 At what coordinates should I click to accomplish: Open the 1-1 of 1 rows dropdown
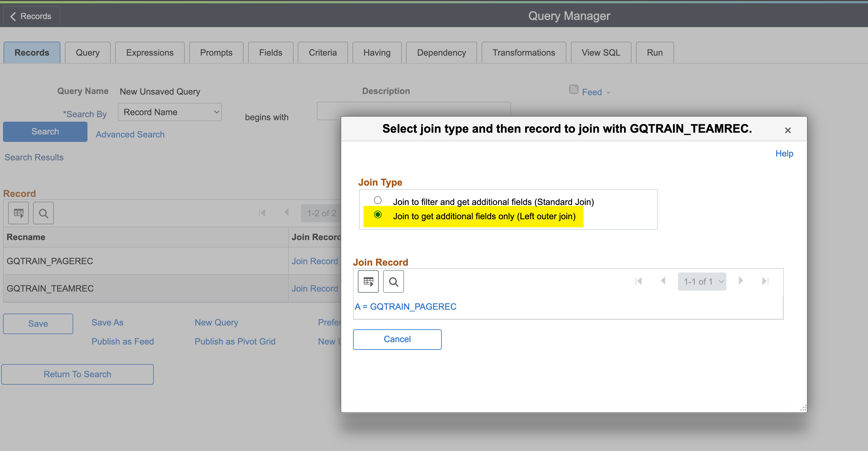pyautogui.click(x=702, y=281)
